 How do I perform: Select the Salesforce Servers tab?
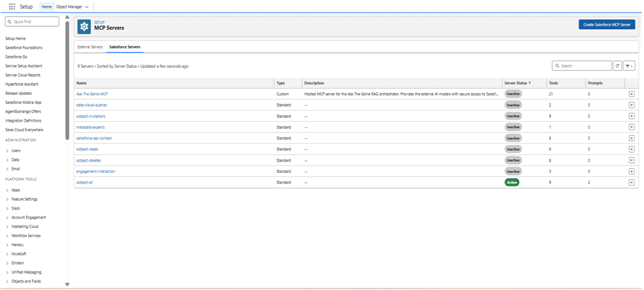(125, 47)
